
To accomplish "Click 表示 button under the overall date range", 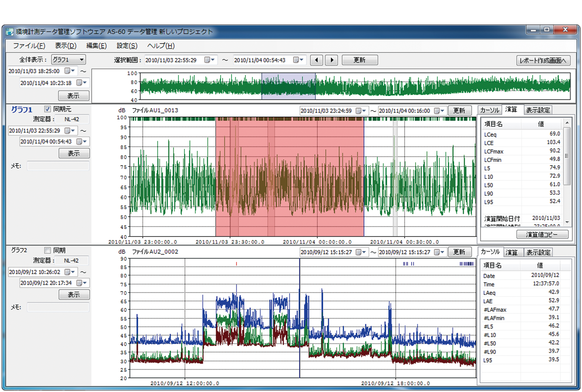I will coord(74,95).
